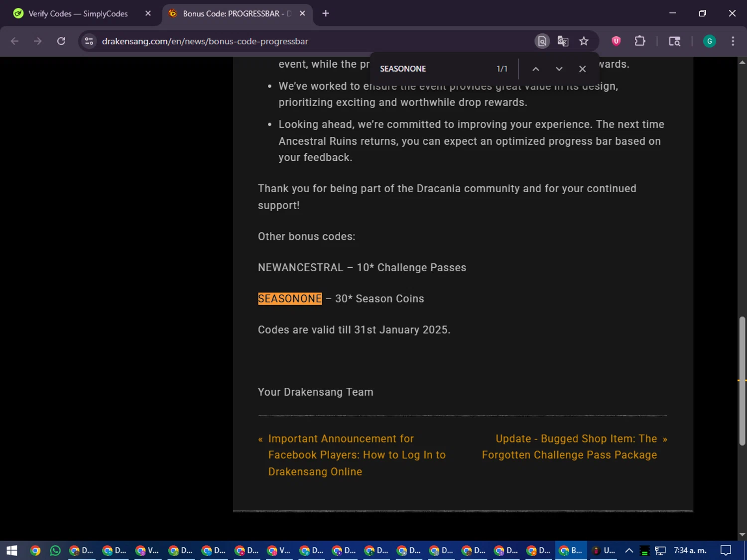Viewport: 747px width, 560px height.
Task: Click the page vertical scrollbar thumb
Action: tap(742, 381)
